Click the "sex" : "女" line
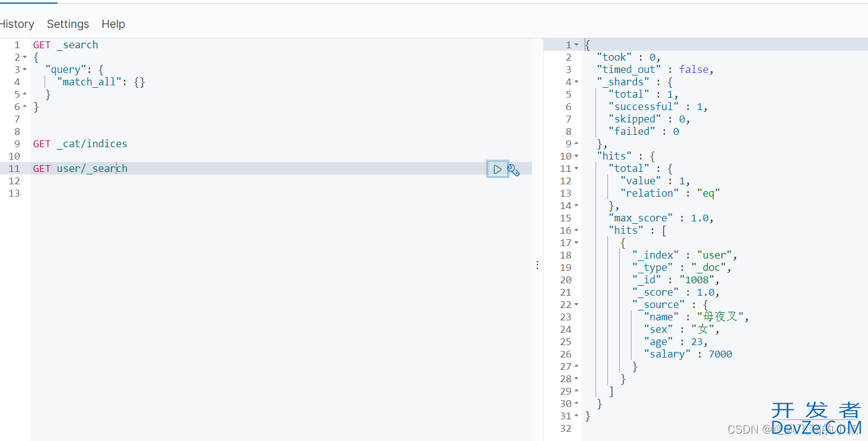 point(682,329)
